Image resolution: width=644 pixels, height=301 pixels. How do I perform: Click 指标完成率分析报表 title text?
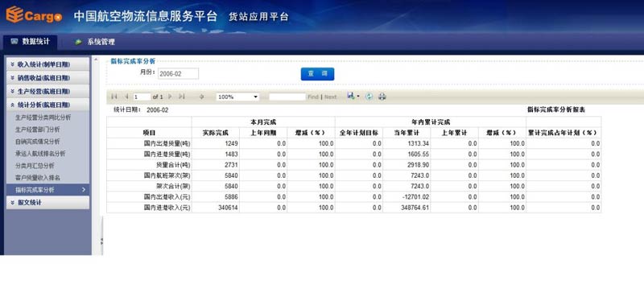(556, 109)
